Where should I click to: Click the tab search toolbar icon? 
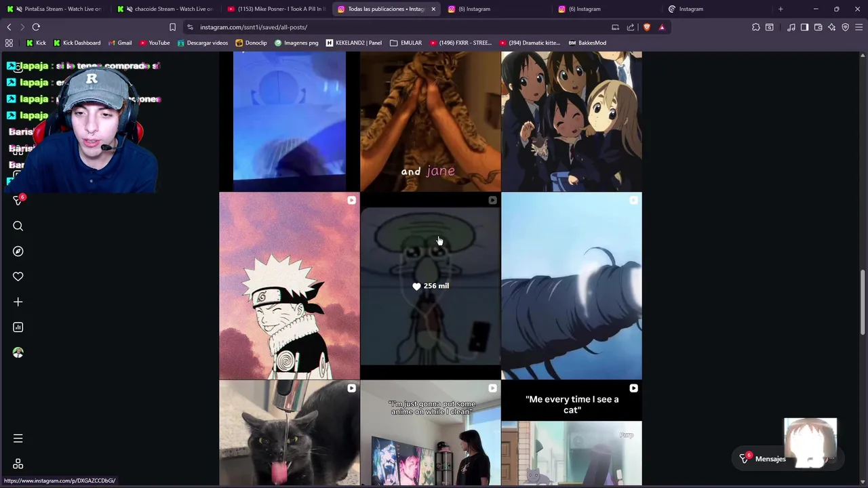point(770,27)
